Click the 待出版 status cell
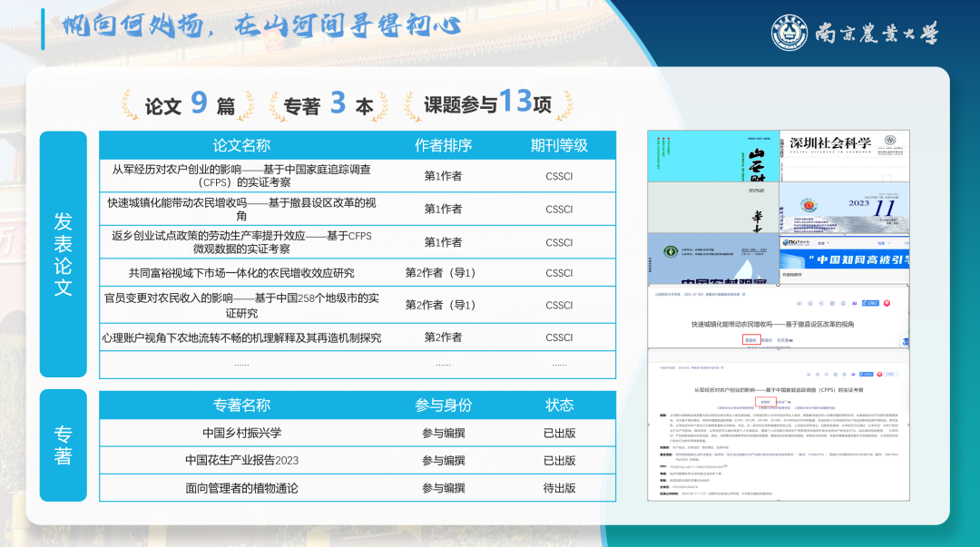 (559, 488)
